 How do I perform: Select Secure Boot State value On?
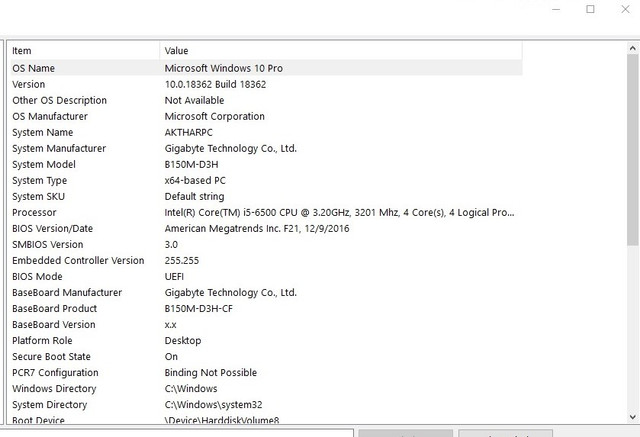pos(171,357)
